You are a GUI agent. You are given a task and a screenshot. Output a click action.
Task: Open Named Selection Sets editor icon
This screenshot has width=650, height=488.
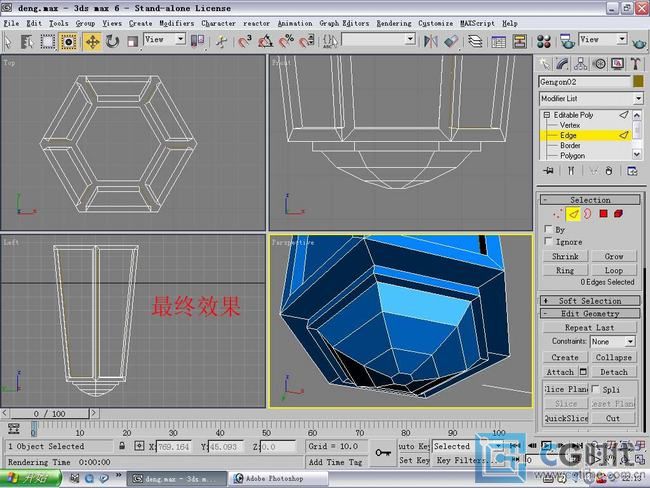coord(330,41)
